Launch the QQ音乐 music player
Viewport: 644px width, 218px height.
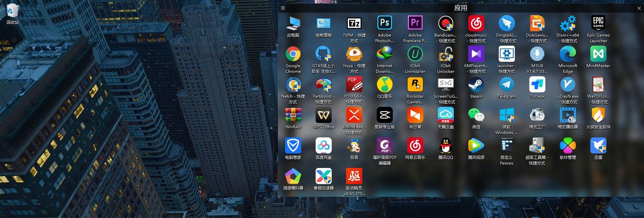pyautogui.click(x=384, y=85)
